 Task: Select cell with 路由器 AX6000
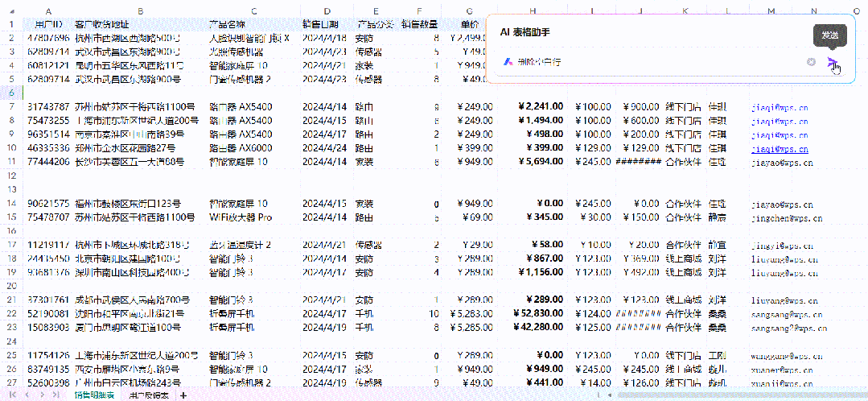pyautogui.click(x=240, y=149)
